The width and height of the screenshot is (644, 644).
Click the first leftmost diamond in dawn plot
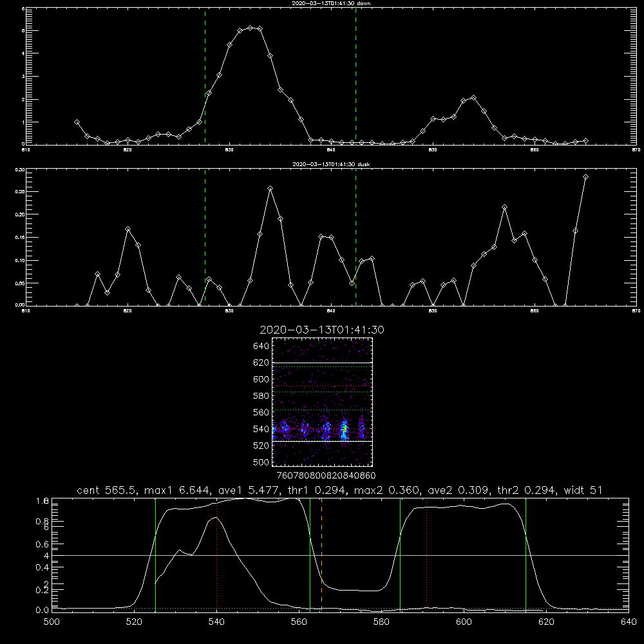pos(77,122)
